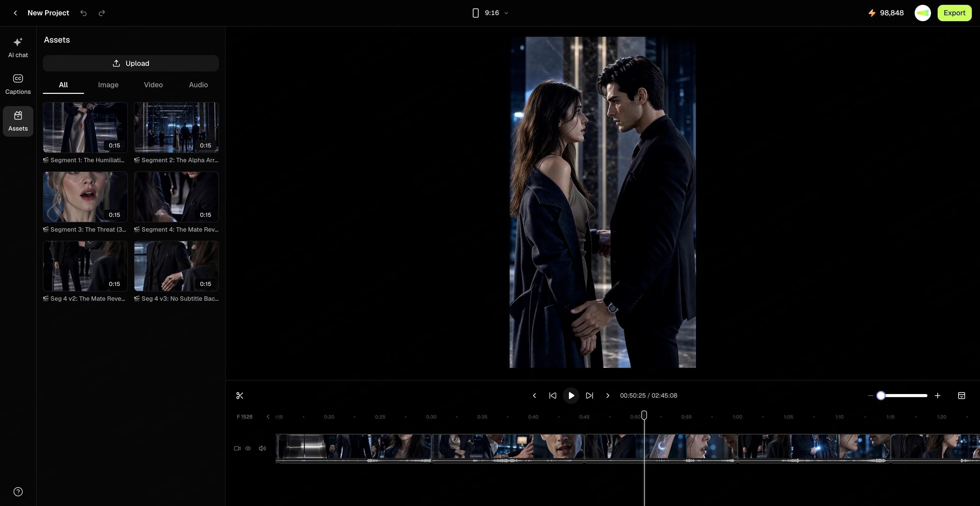Screen dimensions: 980x506
Task: Open the help question mark icon
Action: pyautogui.click(x=18, y=491)
